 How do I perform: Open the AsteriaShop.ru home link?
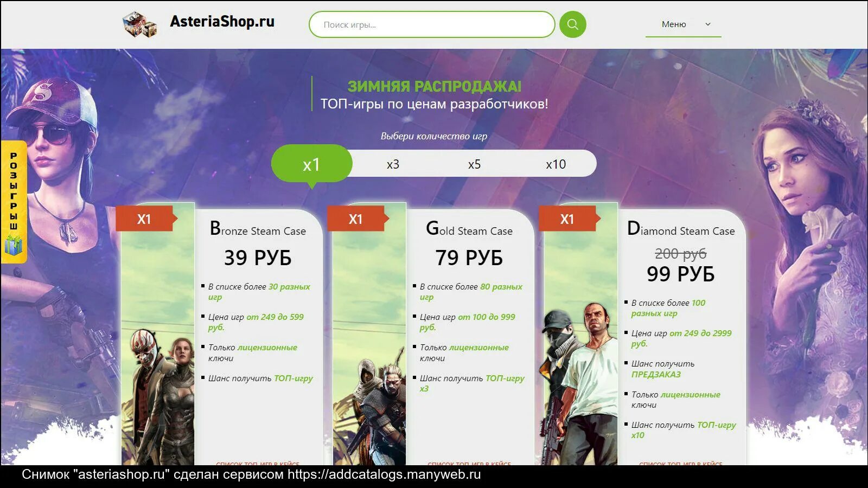[222, 22]
